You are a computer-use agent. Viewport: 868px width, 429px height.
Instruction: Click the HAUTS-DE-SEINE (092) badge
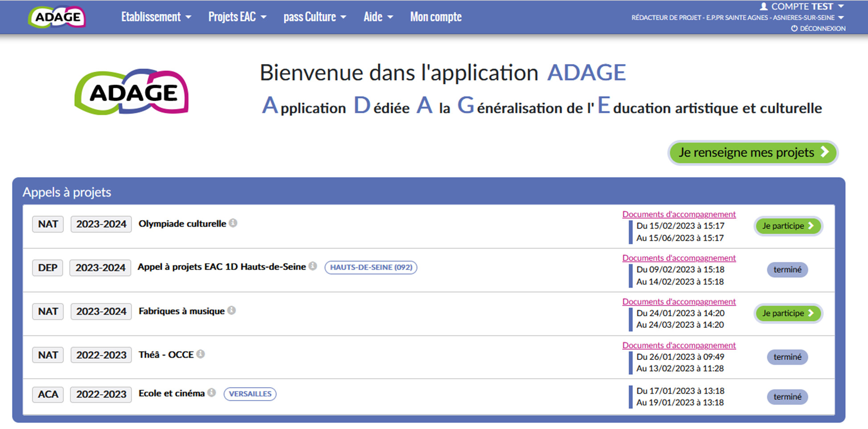click(x=370, y=267)
